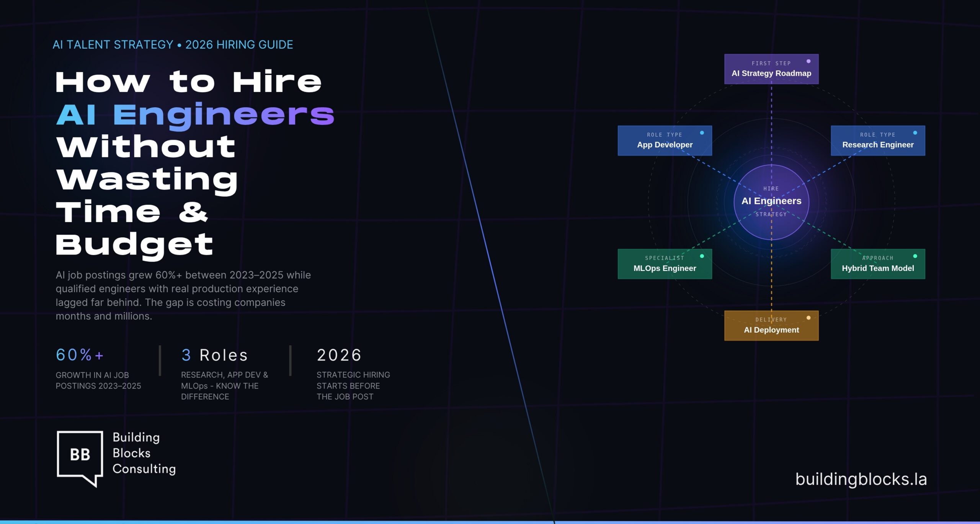Select the Research Engineer role box
The width and height of the screenshot is (980, 524).
point(878,140)
